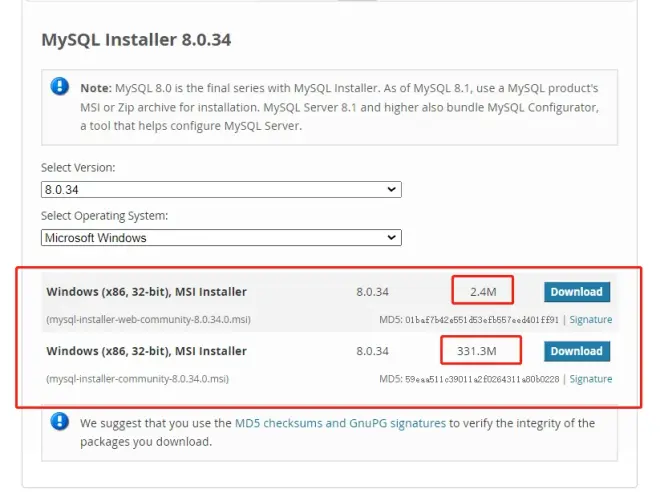The width and height of the screenshot is (660, 493).
Task: Download the 2.4M web community installer
Action: (577, 292)
